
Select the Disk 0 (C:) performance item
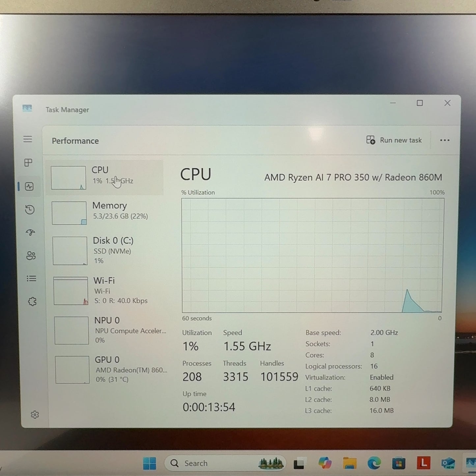point(107,250)
